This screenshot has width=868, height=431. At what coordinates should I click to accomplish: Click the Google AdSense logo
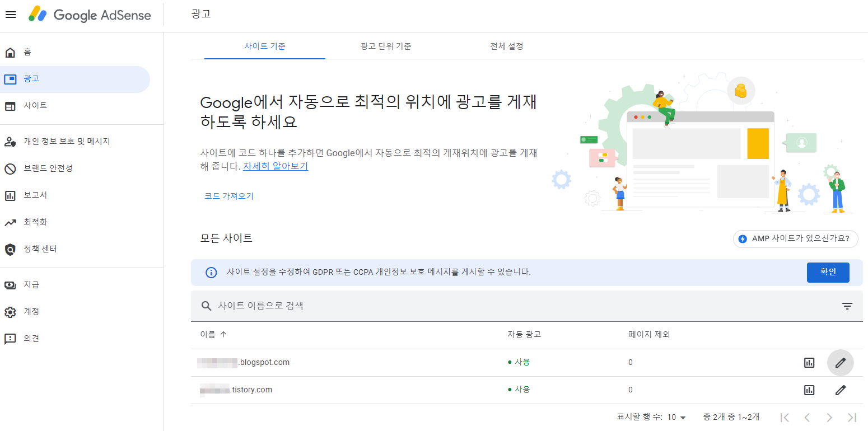[90, 15]
